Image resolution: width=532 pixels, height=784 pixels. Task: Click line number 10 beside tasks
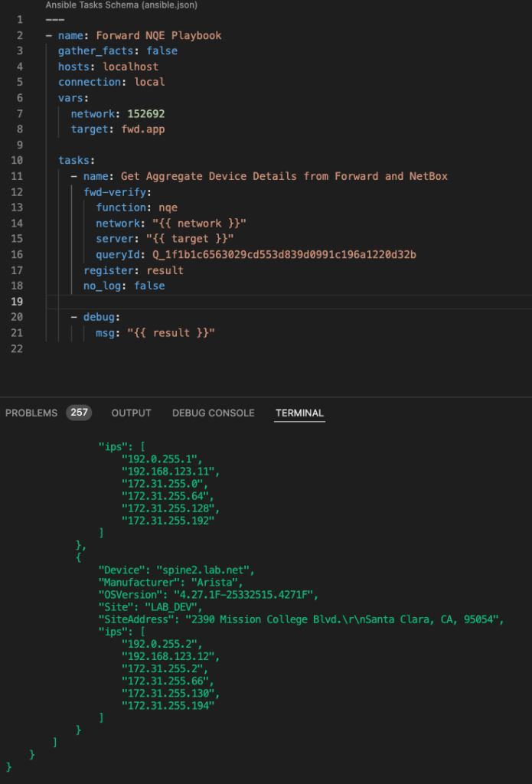18,160
